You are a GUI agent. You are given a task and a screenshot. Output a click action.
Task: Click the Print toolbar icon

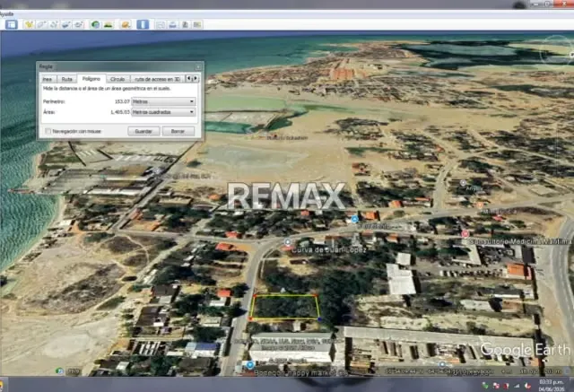click(173, 25)
